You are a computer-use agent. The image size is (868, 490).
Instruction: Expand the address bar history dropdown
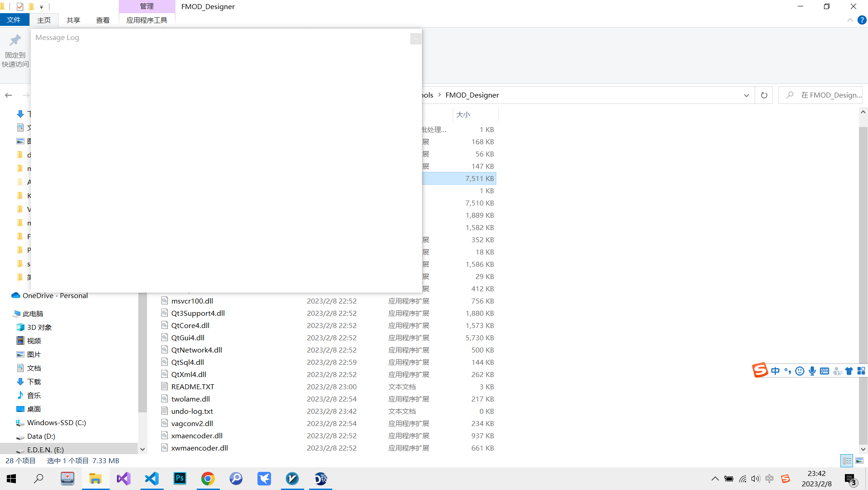tap(747, 95)
